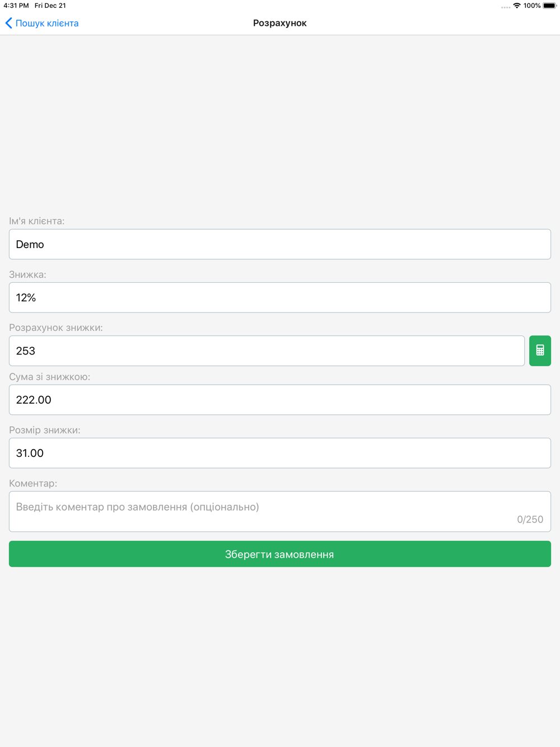Tap the status bar clock 4:31 PM
The height and width of the screenshot is (747, 560).
pos(16,6)
